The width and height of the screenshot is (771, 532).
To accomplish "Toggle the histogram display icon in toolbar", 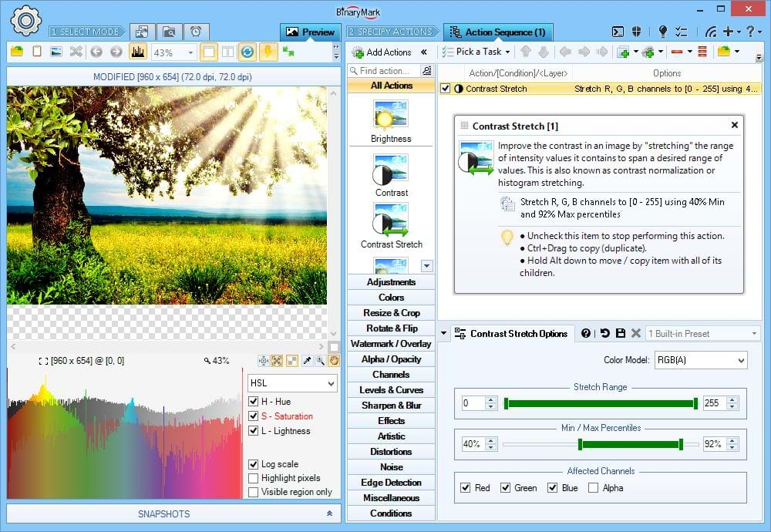I will (x=139, y=52).
